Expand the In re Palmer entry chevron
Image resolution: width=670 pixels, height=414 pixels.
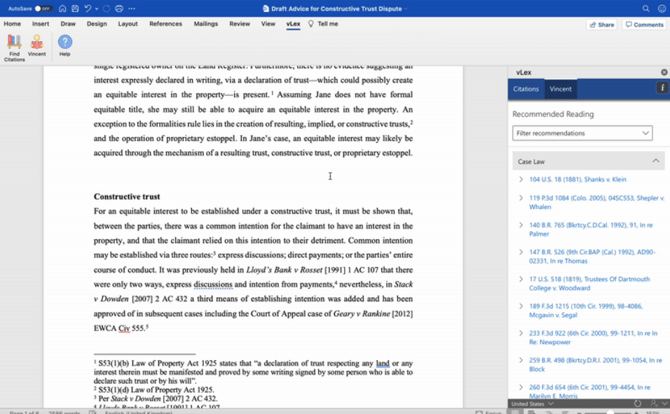521,225
